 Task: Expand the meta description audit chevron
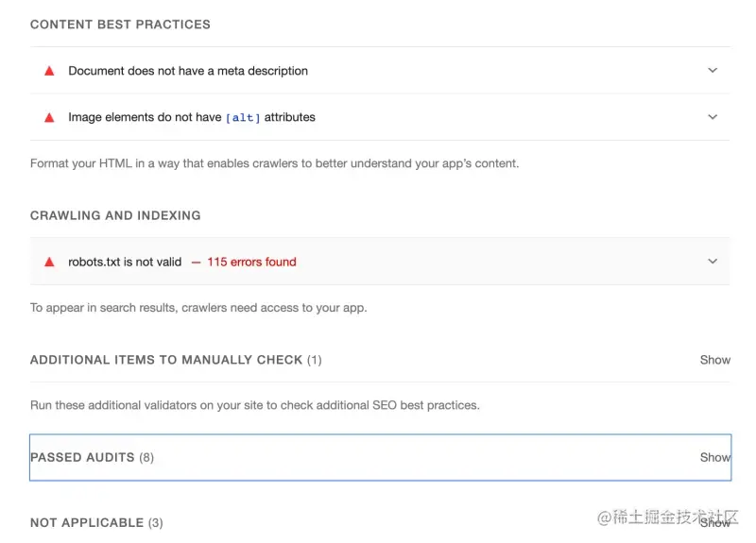point(713,70)
